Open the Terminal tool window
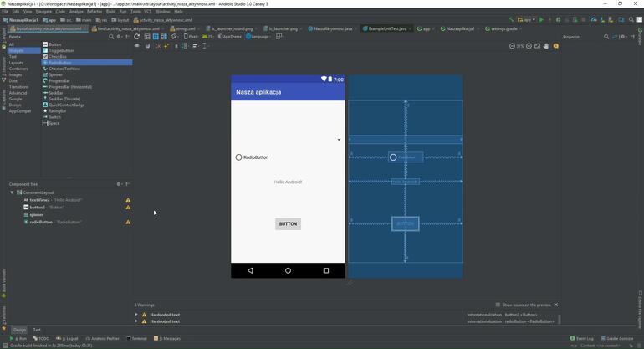Viewport: 644px width, 349px height. [137, 339]
